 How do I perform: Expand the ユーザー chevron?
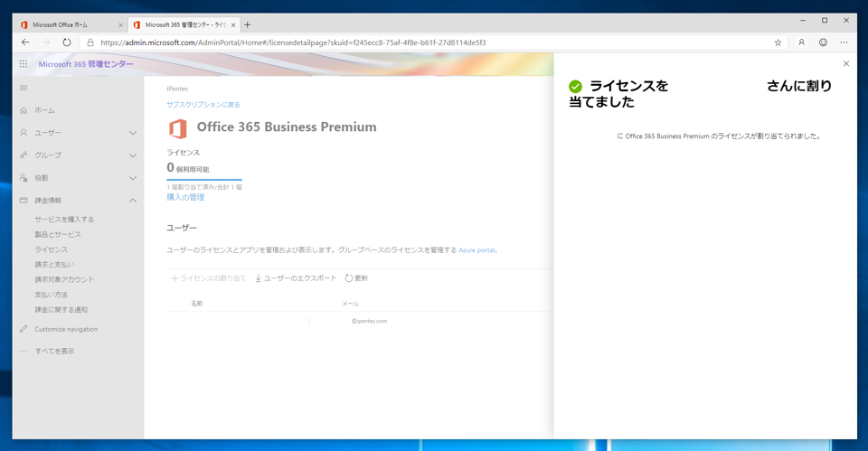coord(133,133)
